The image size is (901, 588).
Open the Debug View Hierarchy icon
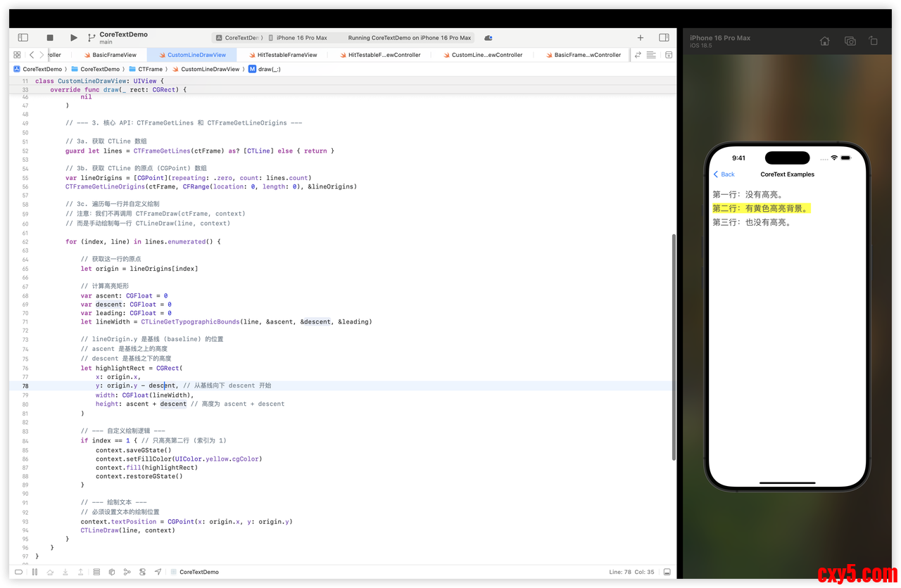(x=96, y=572)
